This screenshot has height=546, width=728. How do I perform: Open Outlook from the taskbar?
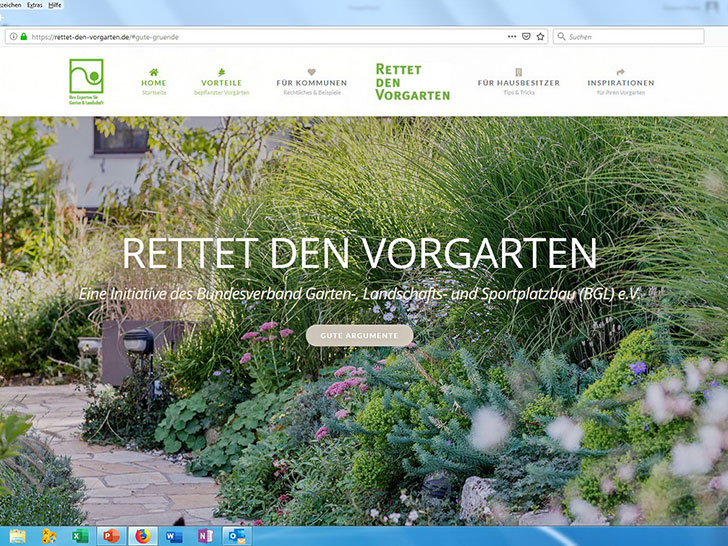coord(237,536)
